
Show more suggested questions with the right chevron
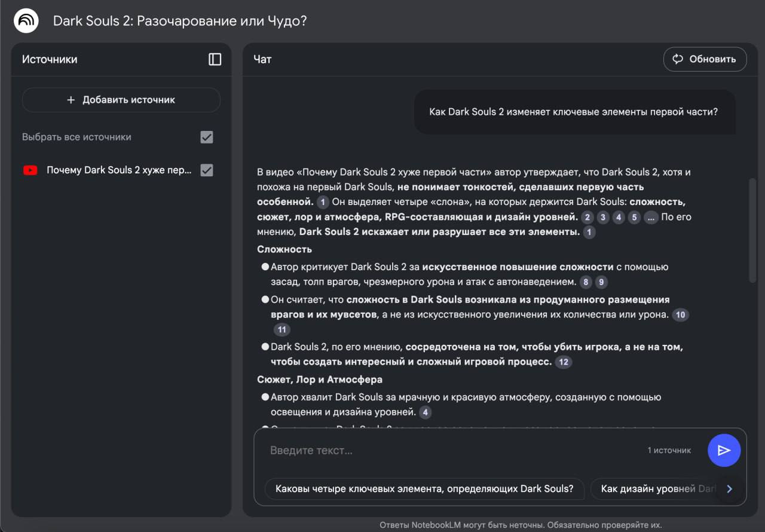pyautogui.click(x=729, y=489)
